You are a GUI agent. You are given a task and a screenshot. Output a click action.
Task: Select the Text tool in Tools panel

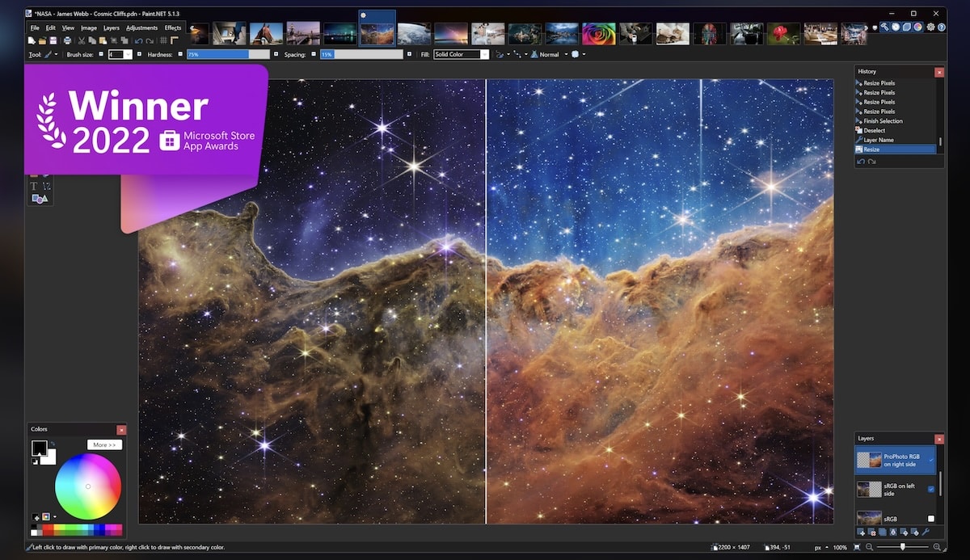(x=34, y=186)
